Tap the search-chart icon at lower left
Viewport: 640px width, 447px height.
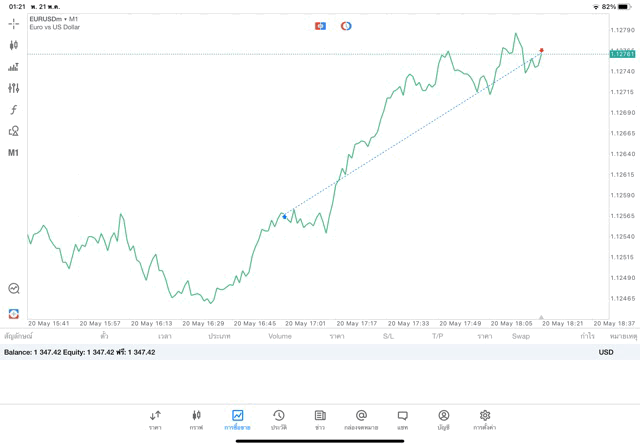click(13, 288)
